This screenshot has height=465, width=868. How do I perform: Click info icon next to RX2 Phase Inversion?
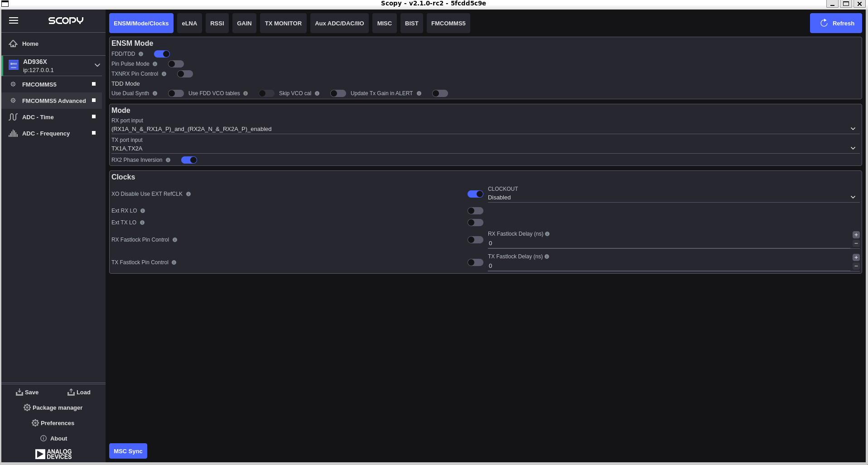(168, 160)
